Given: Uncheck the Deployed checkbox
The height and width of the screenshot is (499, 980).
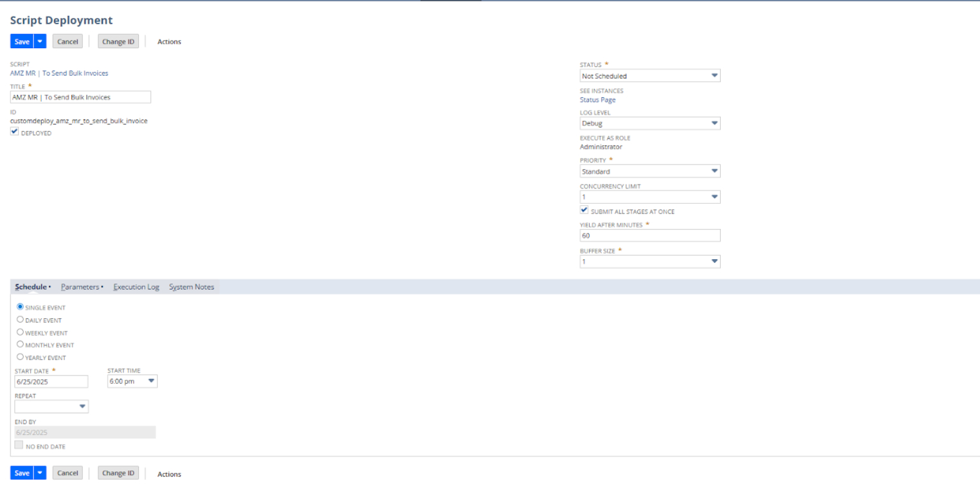Looking at the screenshot, I should pyautogui.click(x=14, y=132).
